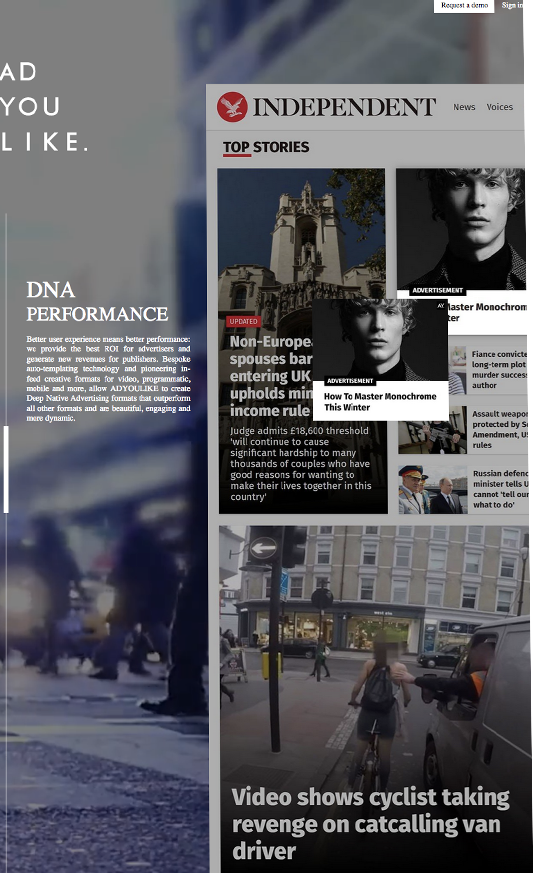Screen dimensions: 533x873
Task: Open the Voices menu item
Action: pyautogui.click(x=500, y=107)
